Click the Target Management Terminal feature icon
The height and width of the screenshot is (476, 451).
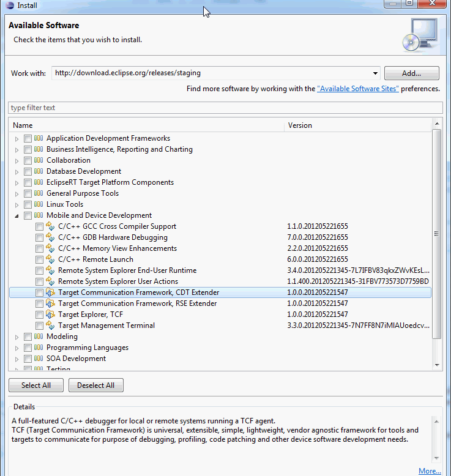(50, 325)
